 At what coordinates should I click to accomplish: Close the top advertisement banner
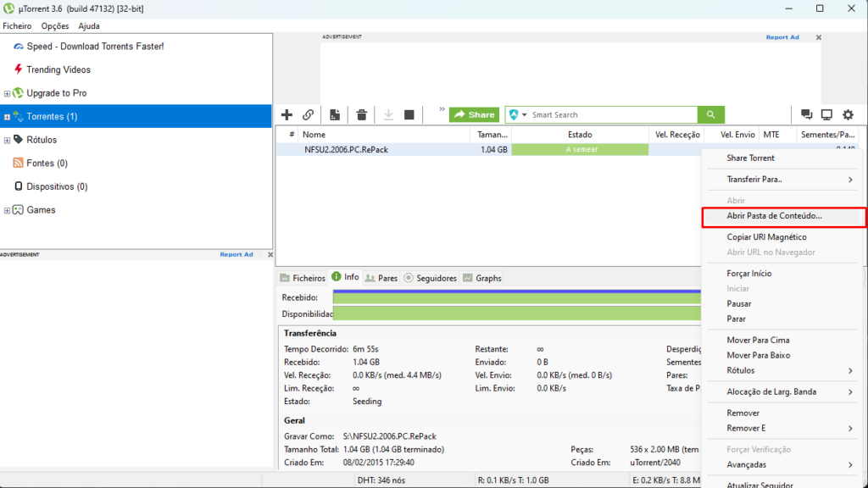(x=819, y=37)
